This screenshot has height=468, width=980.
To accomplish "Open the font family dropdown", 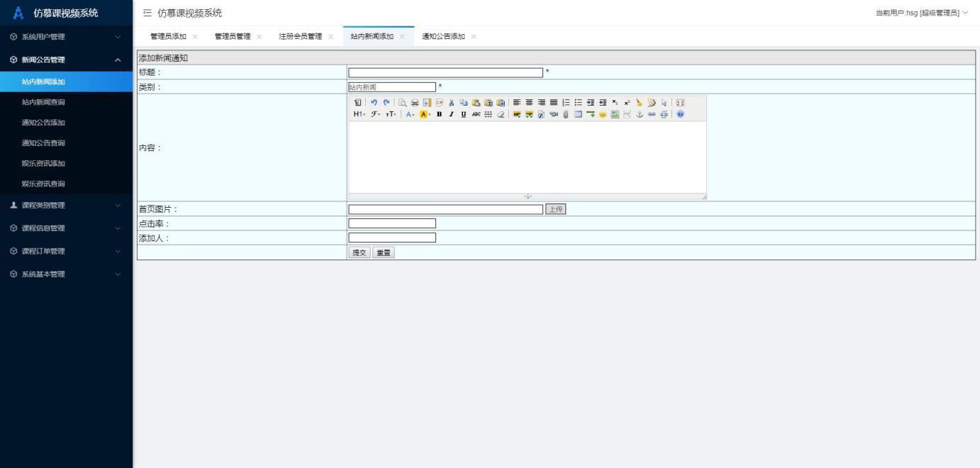I will tap(375, 113).
